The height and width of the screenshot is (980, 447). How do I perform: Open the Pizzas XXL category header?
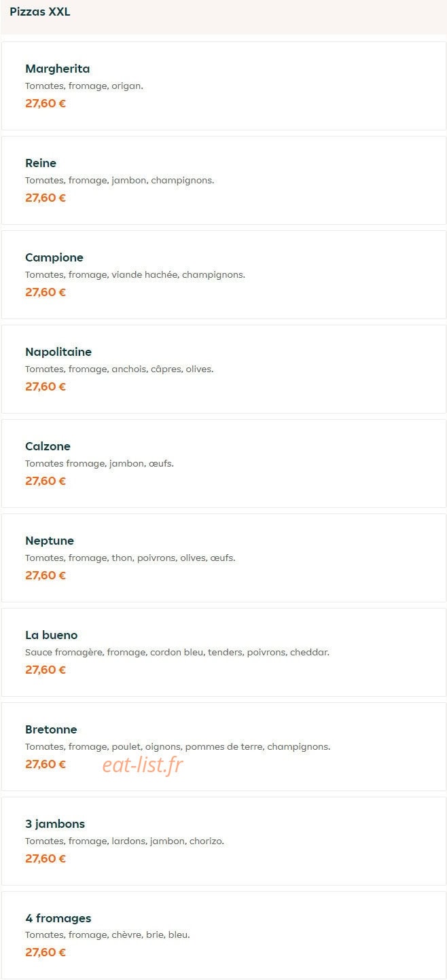pos(40,12)
